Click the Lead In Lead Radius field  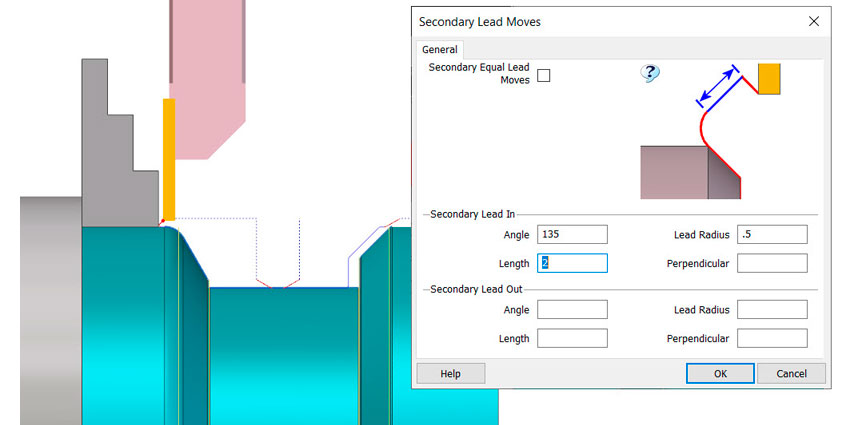772,235
